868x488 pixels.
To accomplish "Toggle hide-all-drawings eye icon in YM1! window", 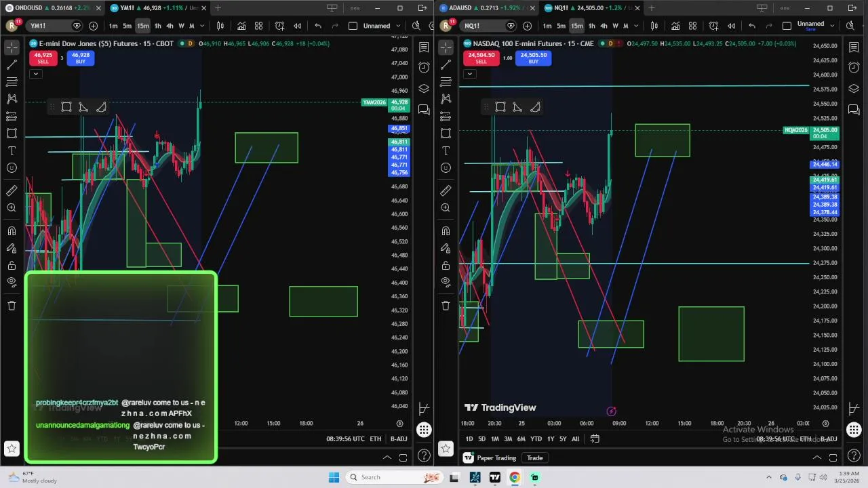I will click(x=12, y=282).
